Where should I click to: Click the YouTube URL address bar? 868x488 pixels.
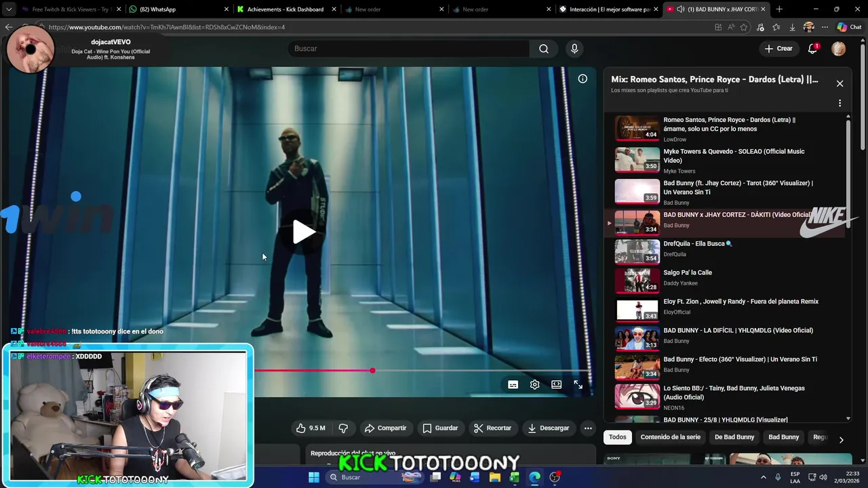(x=373, y=27)
